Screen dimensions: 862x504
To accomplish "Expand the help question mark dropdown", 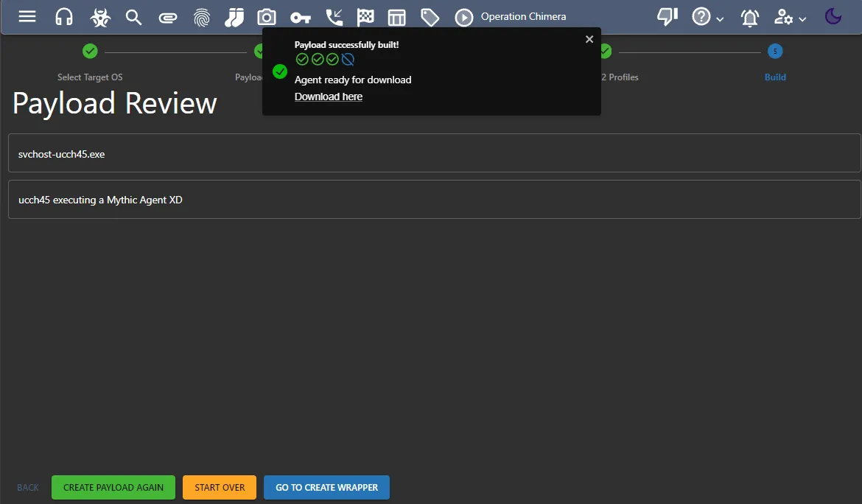I will [x=707, y=17].
